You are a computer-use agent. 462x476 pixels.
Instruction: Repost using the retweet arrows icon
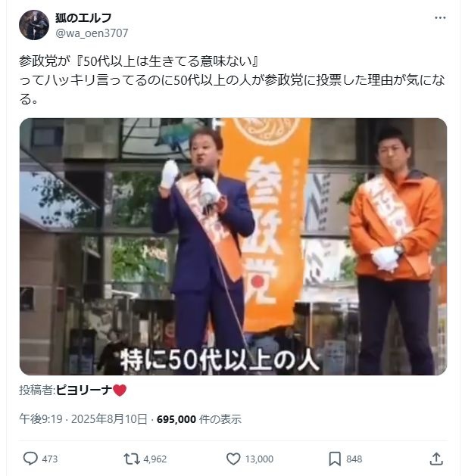pyautogui.click(x=132, y=459)
